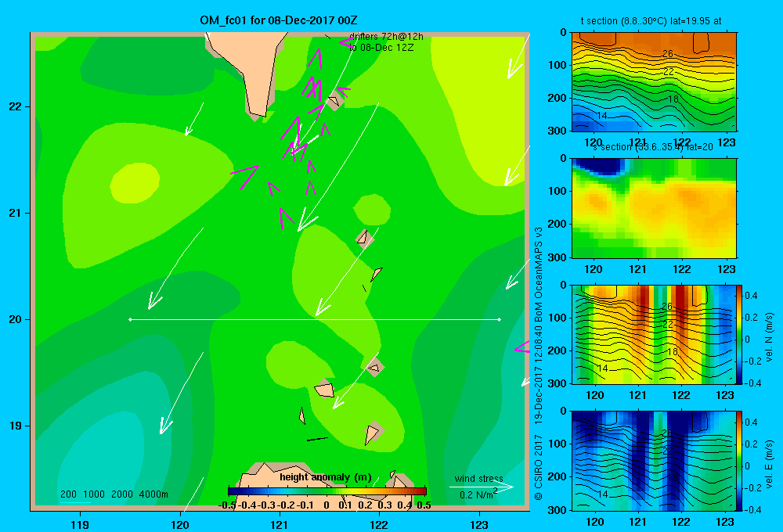Click the 0.5 tick on height anomaly scale
The image size is (783, 532).
(424, 505)
